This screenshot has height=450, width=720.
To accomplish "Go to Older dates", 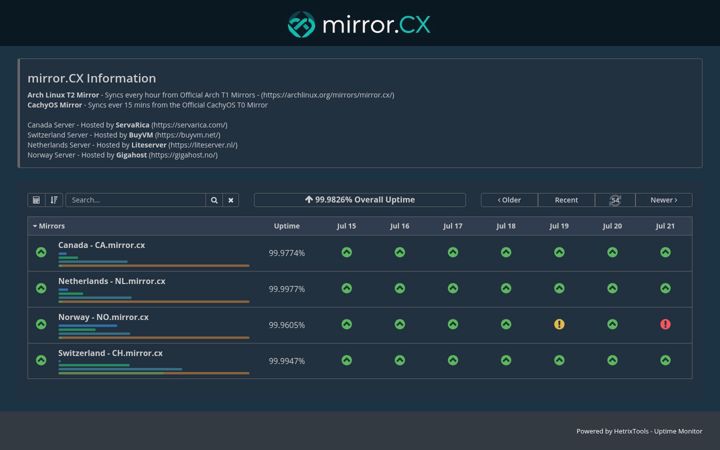I will (x=509, y=200).
